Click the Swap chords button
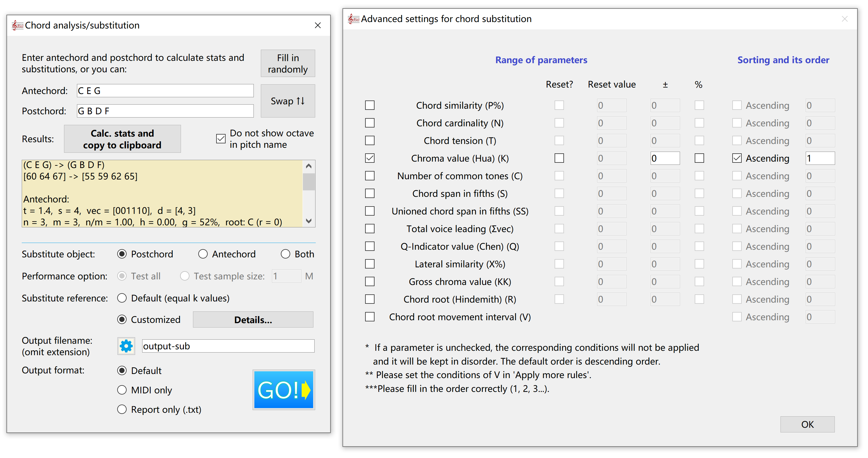Viewport: 868px width, 458px height. click(x=288, y=101)
